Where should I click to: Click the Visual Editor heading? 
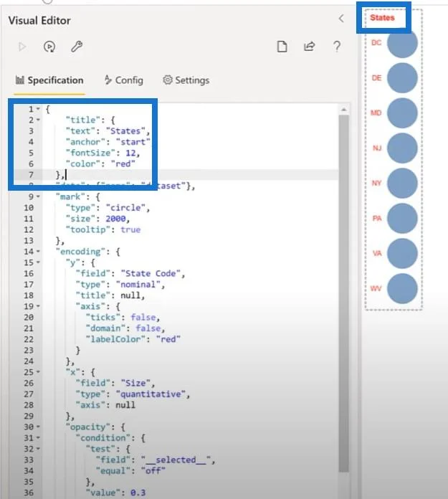click(39, 20)
